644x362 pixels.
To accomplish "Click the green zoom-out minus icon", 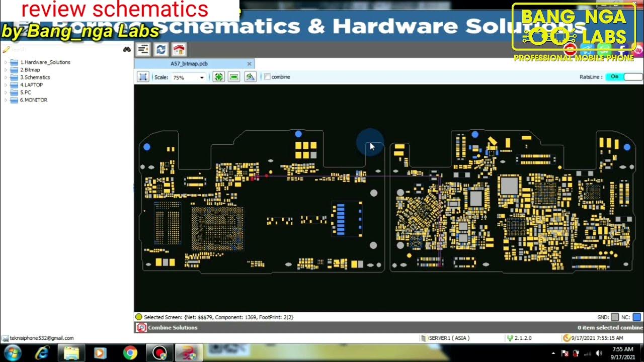I will click(234, 77).
